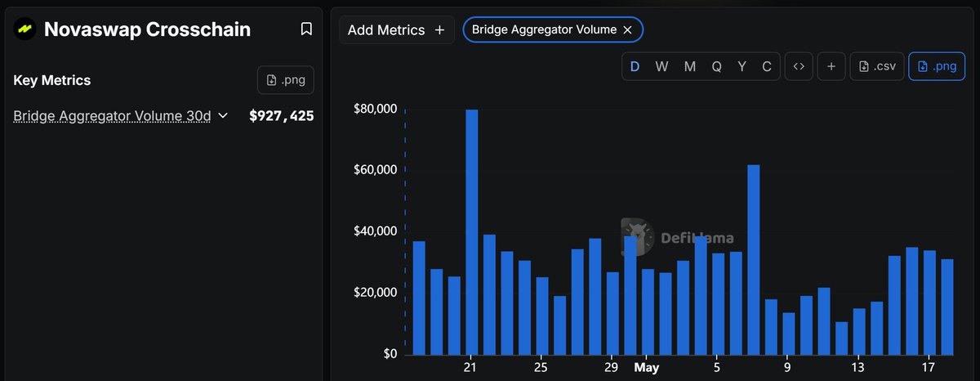Viewport: 980px width, 381px height.
Task: Click the 17 x-axis date label
Action: pos(929,367)
